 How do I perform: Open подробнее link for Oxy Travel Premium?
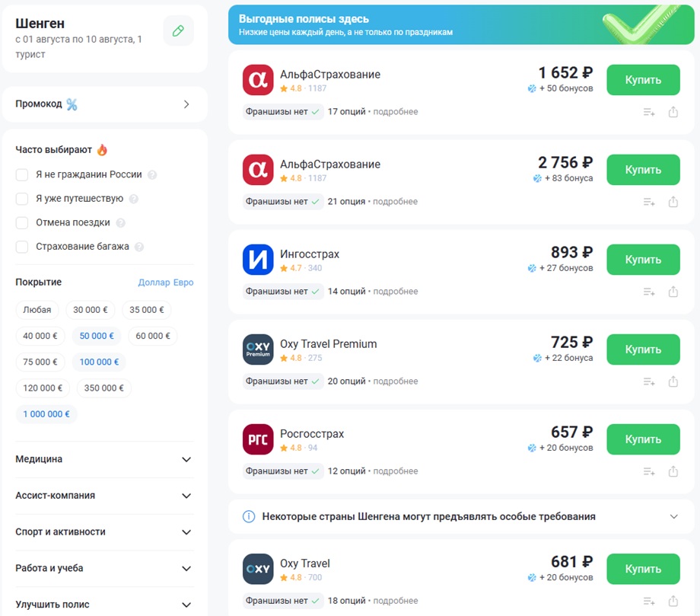pos(396,381)
